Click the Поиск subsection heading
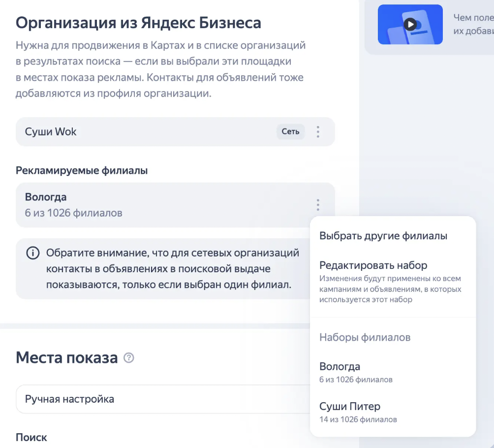The height and width of the screenshot is (448, 494). (x=31, y=437)
